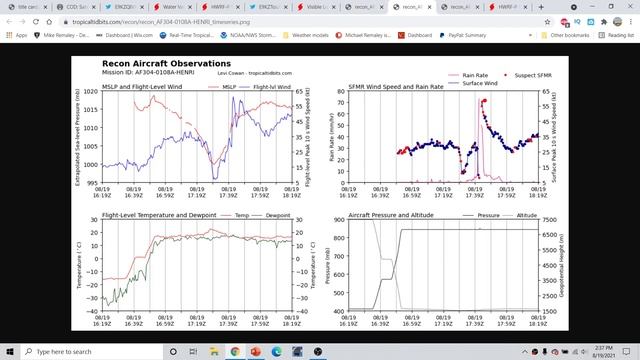Open Cortana circle icon on taskbar
Screen dimensions: 640x360
click(173, 351)
